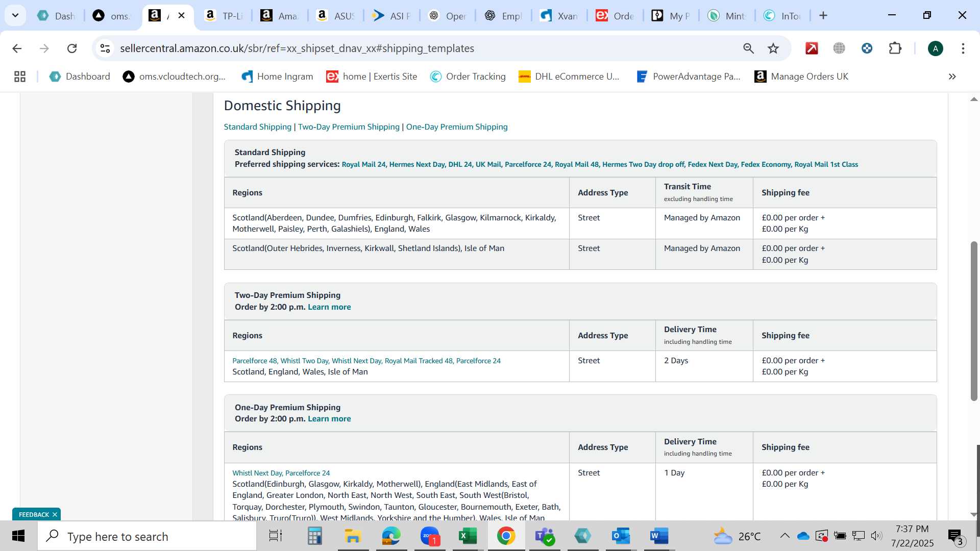Switch to the InTo browser tab
Image resolution: width=980 pixels, height=551 pixels.
(782, 16)
